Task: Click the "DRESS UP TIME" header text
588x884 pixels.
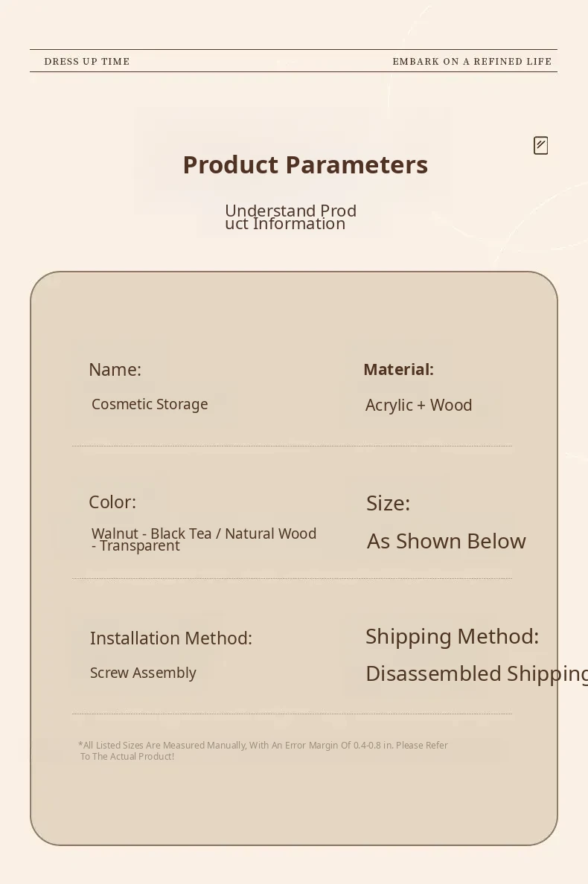Action: (x=87, y=62)
